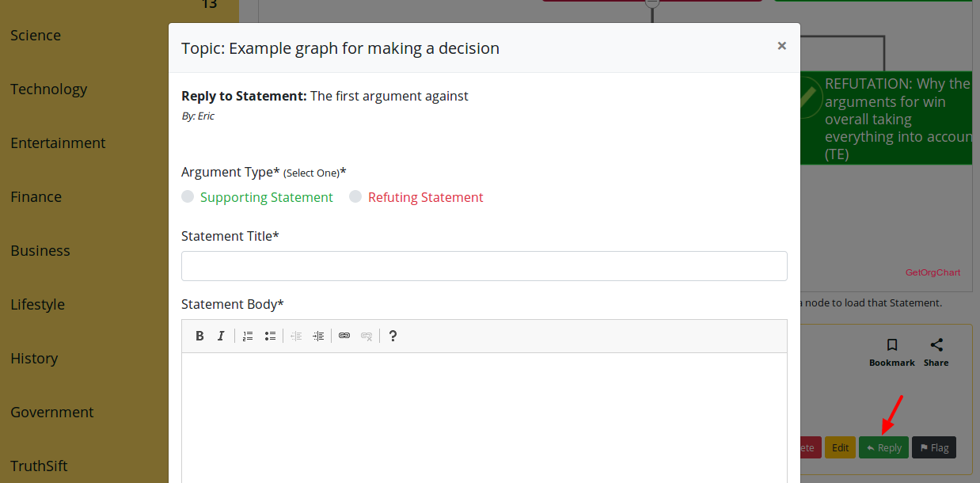
Task: Open the Technology category
Action: click(49, 89)
